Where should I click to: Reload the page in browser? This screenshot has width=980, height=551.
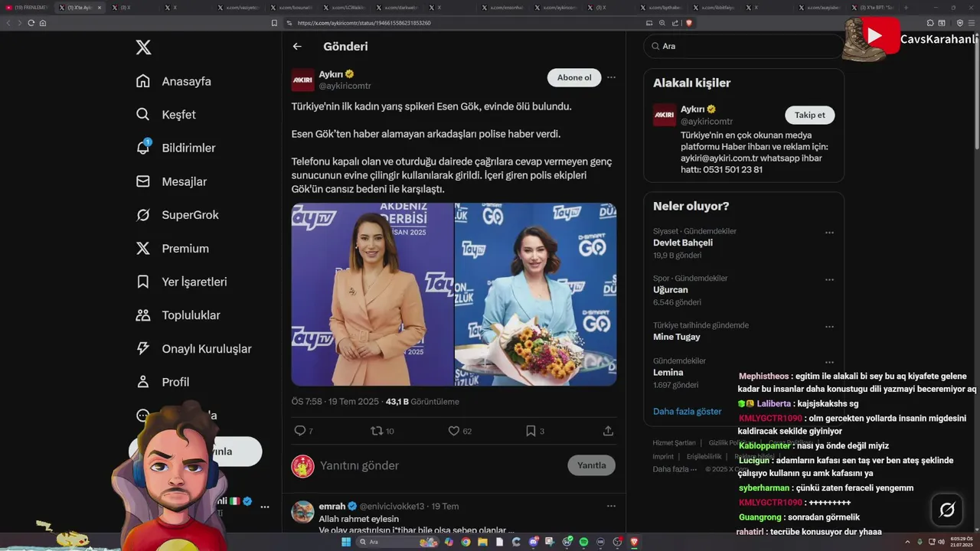pos(31,23)
